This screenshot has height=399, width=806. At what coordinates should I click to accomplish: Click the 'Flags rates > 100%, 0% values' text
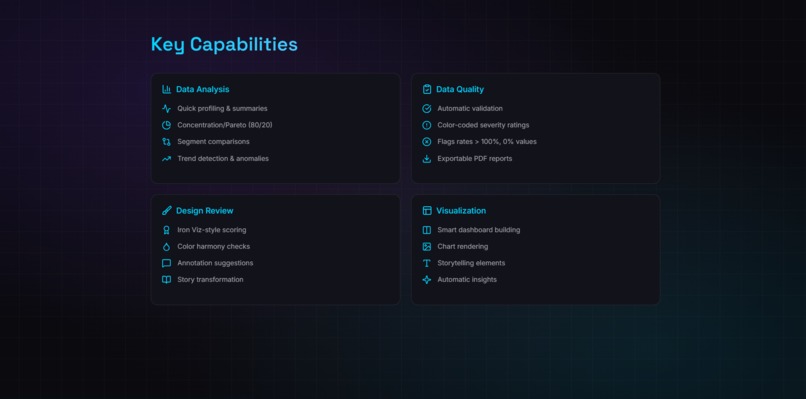pos(487,141)
